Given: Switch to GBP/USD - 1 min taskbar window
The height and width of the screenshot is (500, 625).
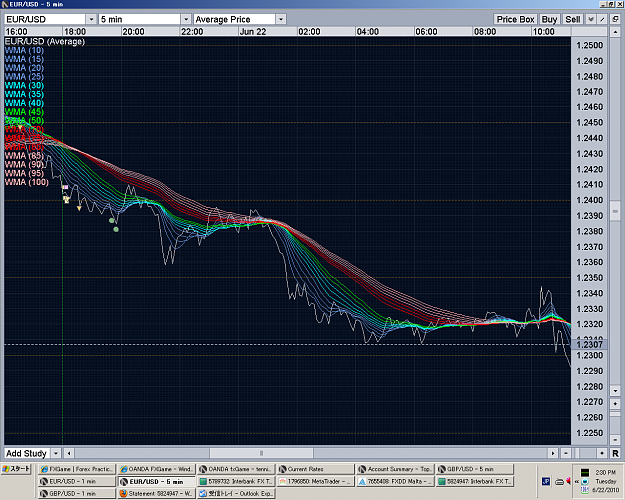Looking at the screenshot, I should [77, 494].
